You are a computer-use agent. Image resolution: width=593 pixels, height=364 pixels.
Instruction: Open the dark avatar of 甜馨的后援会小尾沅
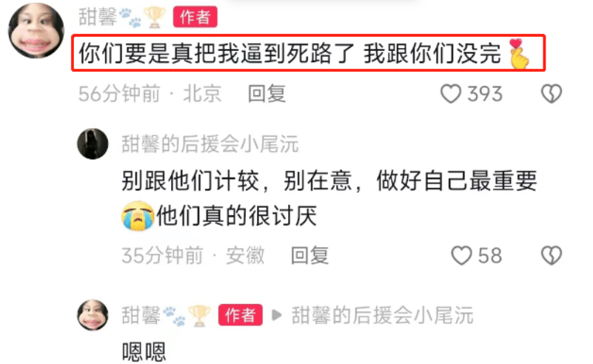tap(93, 144)
